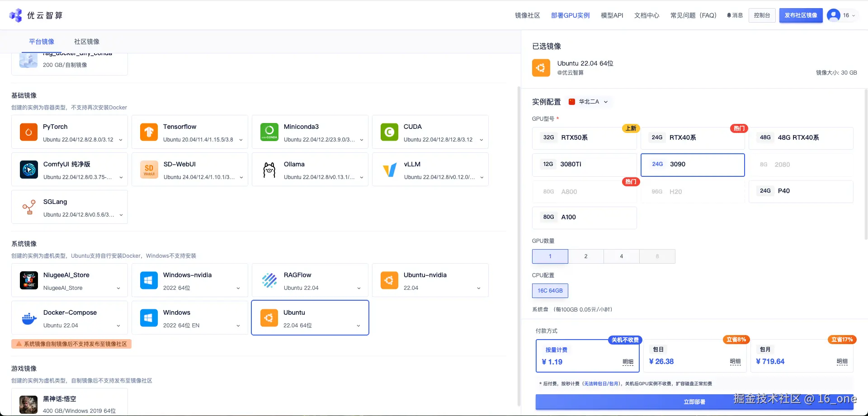The image size is (868, 416).
Task: Open 部署GPU实例 in top navigation
Action: coord(570,15)
